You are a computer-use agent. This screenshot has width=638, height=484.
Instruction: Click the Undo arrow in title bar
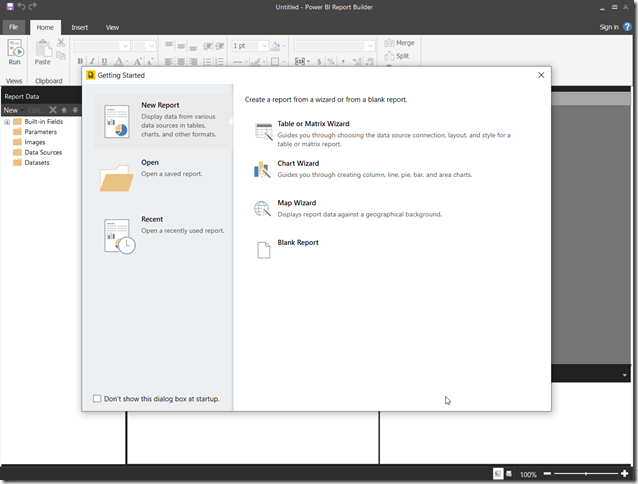coord(21,6)
